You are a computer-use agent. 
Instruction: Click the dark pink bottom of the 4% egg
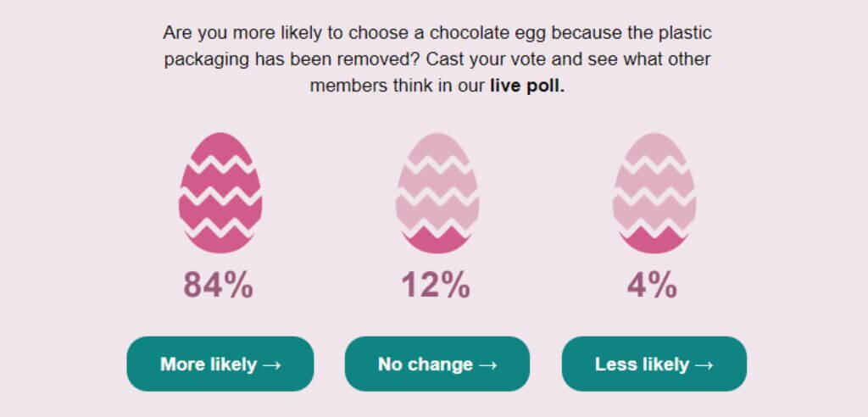(x=654, y=242)
